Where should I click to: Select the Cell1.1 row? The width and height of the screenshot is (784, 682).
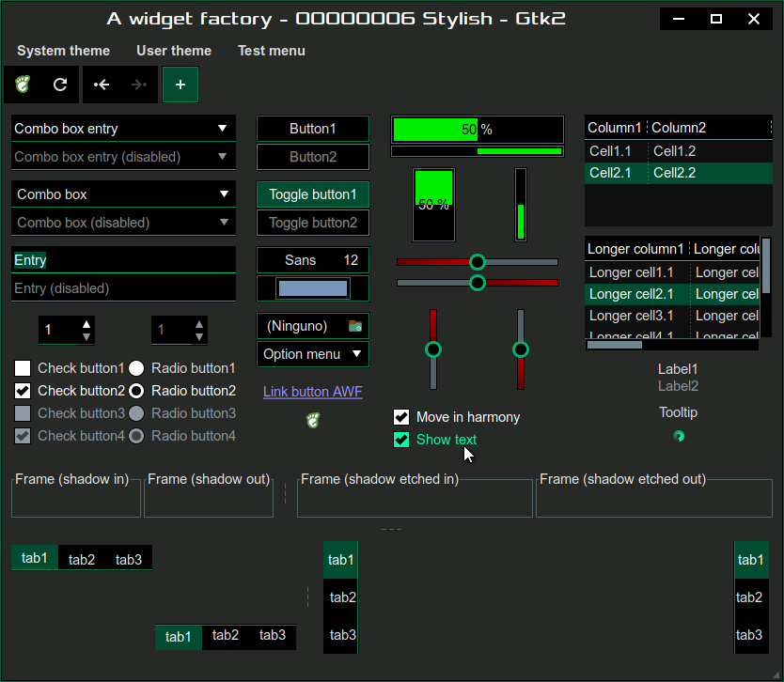pyautogui.click(x=679, y=151)
